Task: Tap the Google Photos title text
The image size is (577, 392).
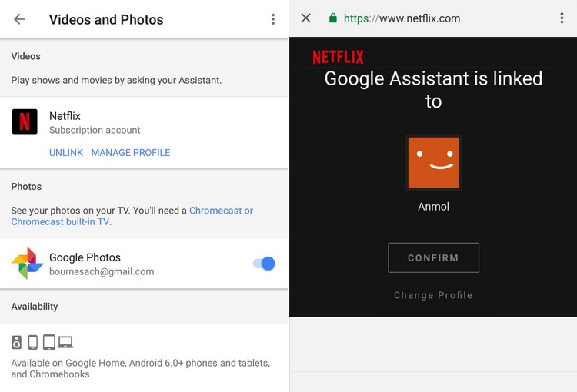Action: [85, 257]
